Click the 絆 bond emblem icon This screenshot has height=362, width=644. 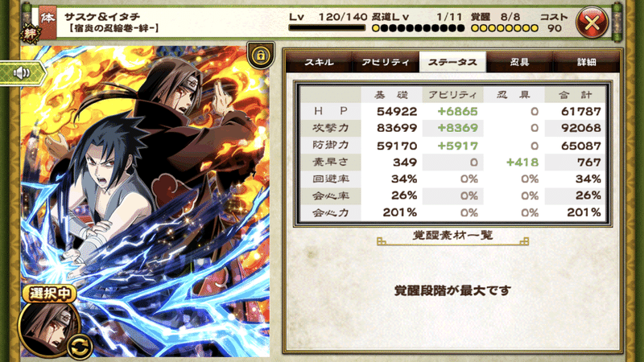click(30, 34)
